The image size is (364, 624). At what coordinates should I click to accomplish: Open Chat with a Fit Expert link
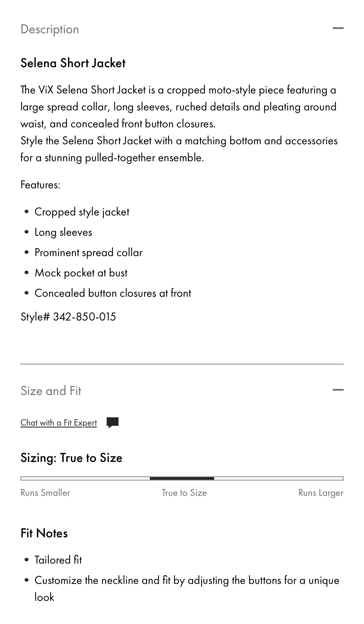click(x=59, y=423)
